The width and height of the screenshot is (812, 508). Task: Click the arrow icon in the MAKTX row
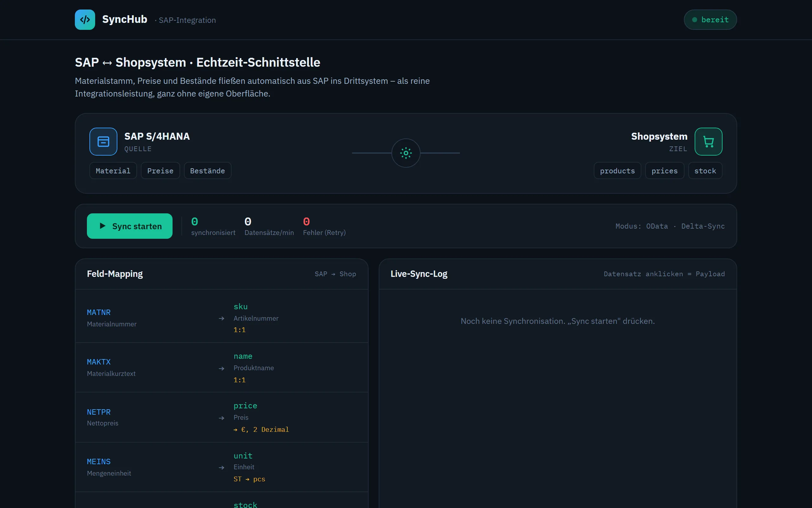pos(221,369)
